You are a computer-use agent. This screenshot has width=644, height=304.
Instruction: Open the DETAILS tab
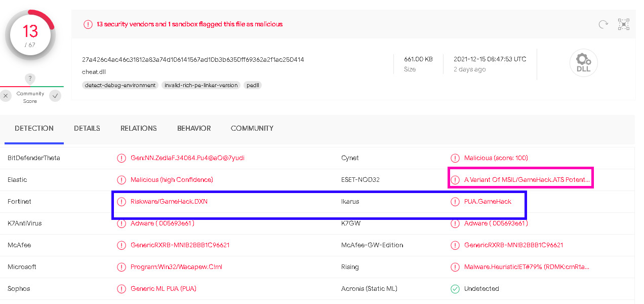pos(87,129)
